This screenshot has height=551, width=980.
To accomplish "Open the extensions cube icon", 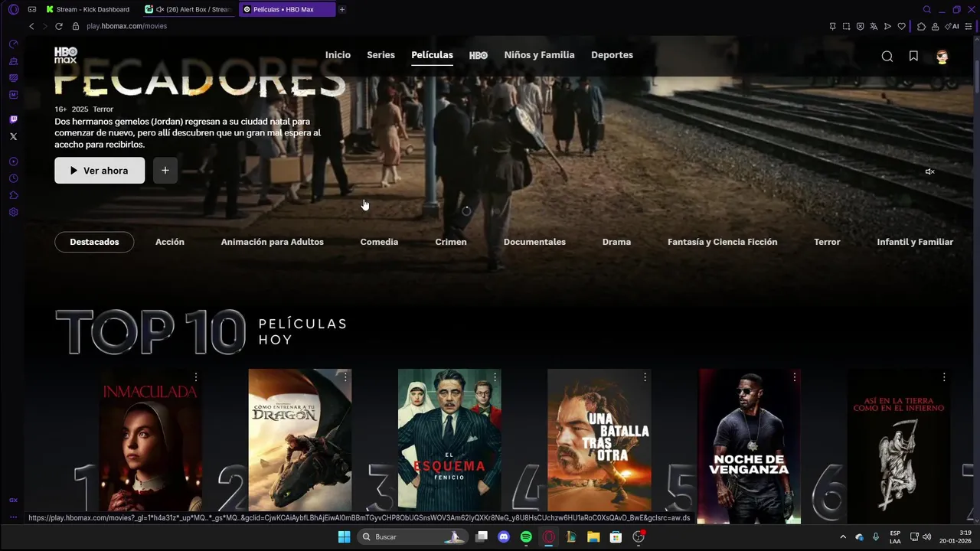I will click(921, 26).
